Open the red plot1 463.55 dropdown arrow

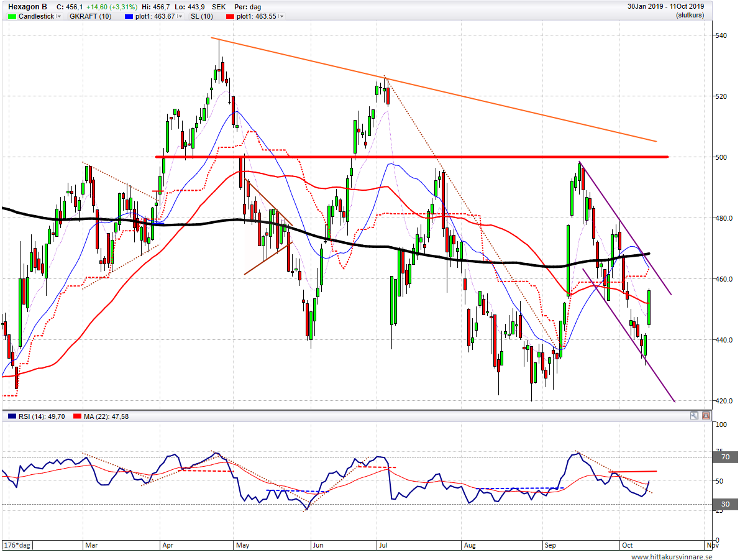pyautogui.click(x=281, y=17)
